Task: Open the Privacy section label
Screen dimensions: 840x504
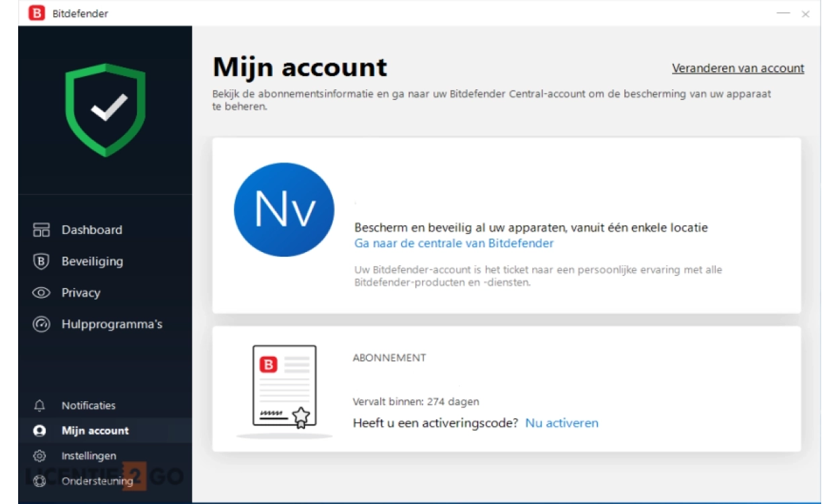Action: click(81, 293)
